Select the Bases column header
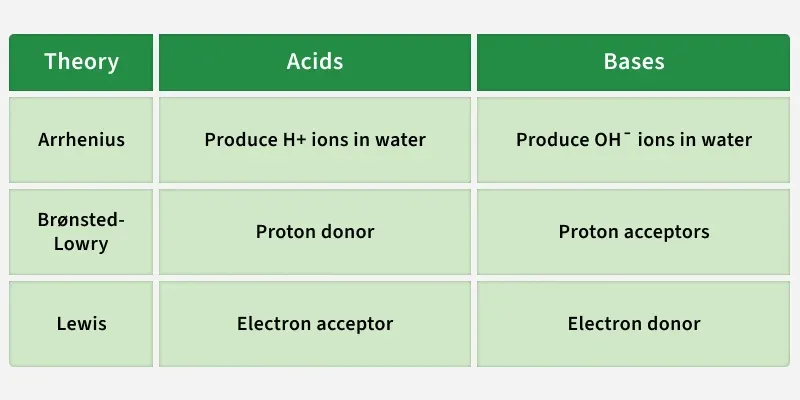This screenshot has height=400, width=800. click(633, 62)
